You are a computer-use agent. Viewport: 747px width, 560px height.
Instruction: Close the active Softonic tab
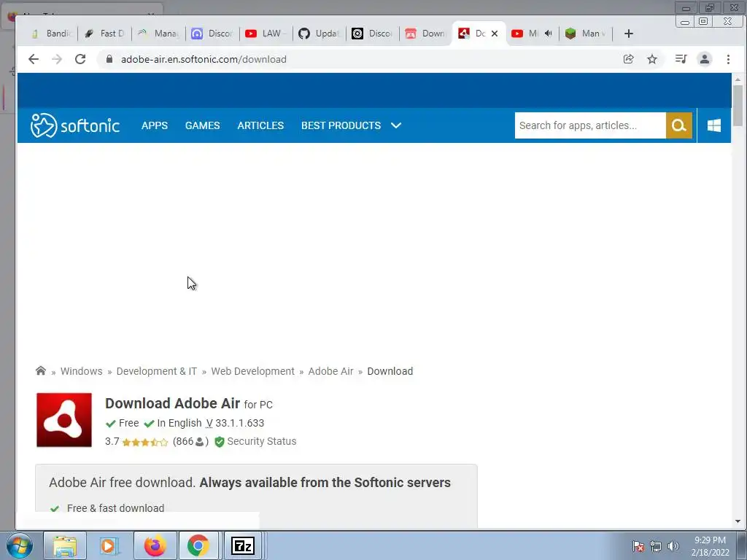tap(495, 34)
